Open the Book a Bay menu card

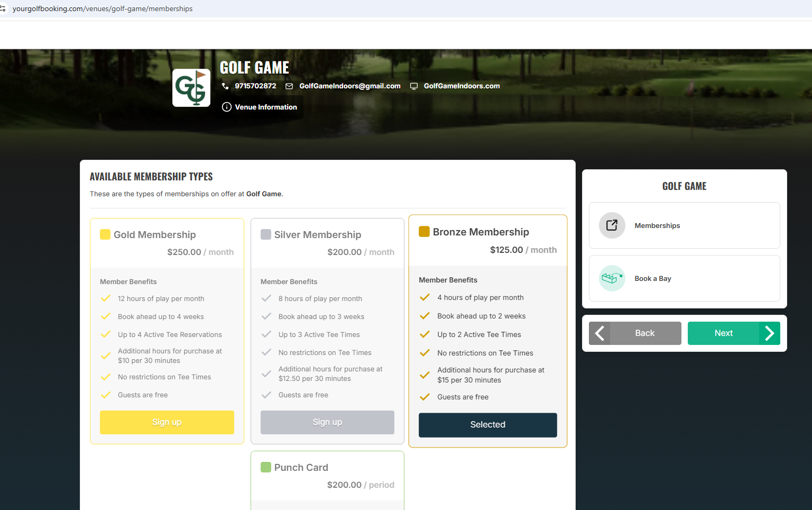[x=685, y=278]
